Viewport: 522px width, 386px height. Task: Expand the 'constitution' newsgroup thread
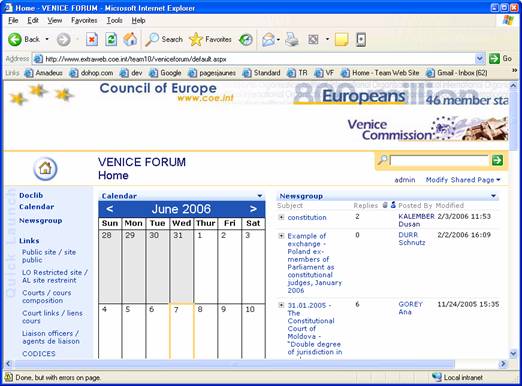pyautogui.click(x=281, y=217)
